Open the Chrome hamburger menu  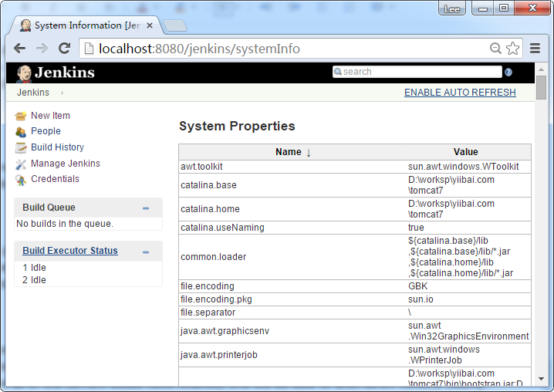pos(535,49)
